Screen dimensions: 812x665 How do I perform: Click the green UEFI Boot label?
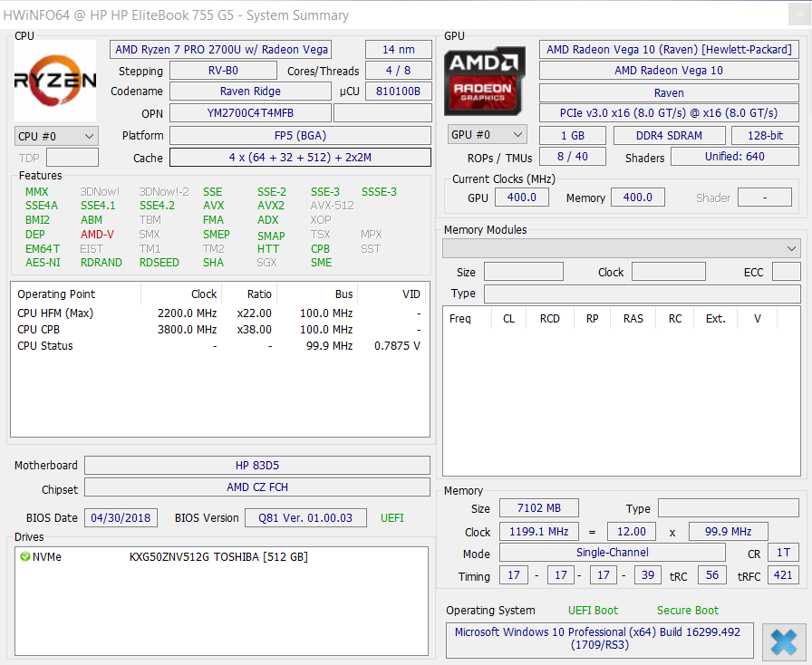pos(593,611)
